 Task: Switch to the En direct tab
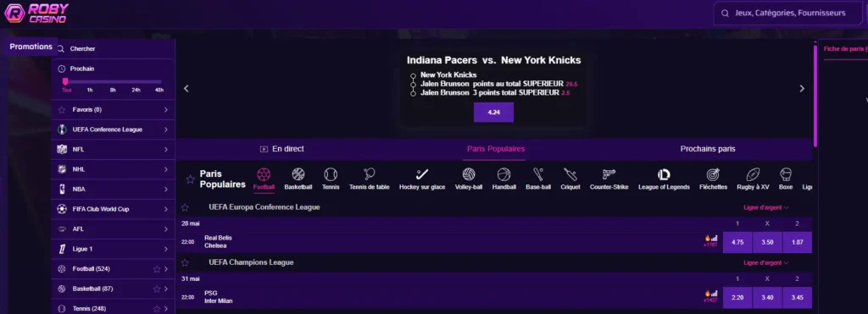click(281, 149)
